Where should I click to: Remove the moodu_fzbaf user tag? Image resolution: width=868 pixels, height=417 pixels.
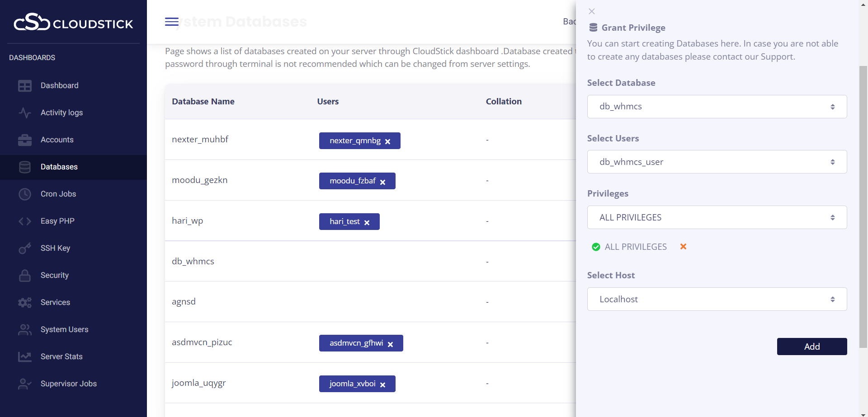pyautogui.click(x=382, y=182)
